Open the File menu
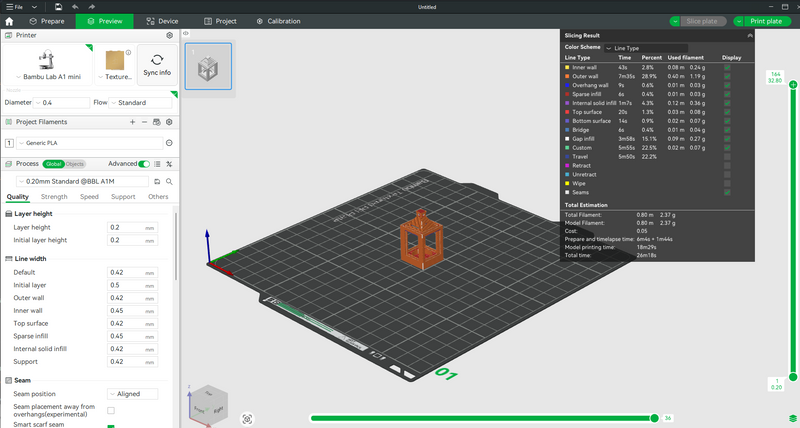The image size is (800, 428). 14,7
